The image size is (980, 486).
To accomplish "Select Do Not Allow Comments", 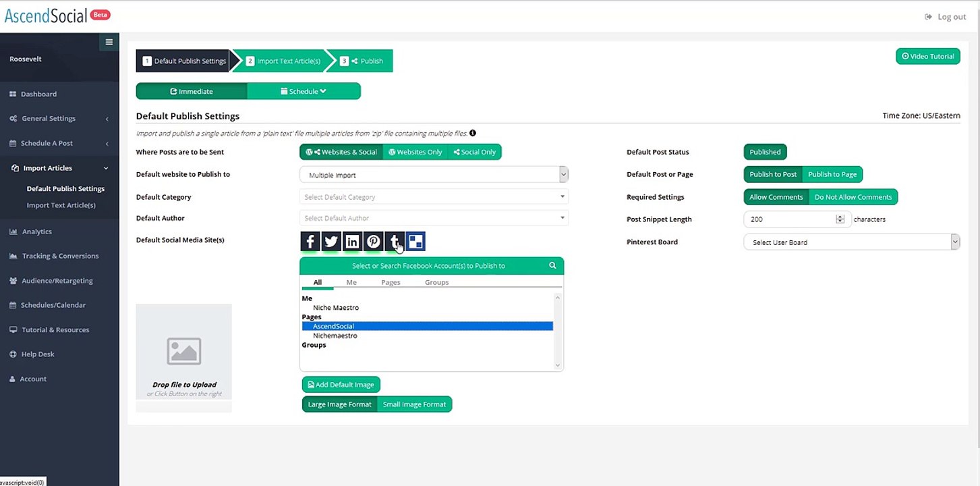I will pyautogui.click(x=853, y=197).
